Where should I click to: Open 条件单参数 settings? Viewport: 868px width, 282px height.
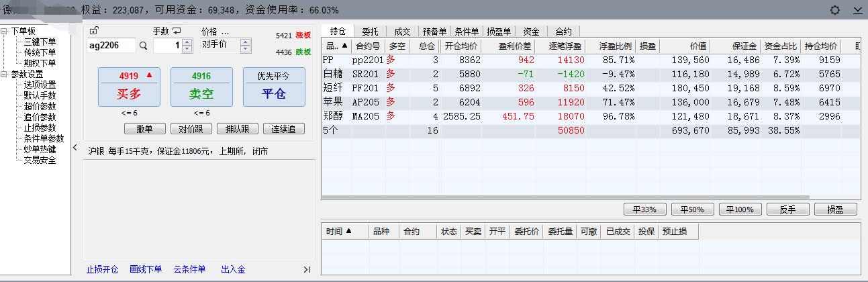(x=44, y=138)
